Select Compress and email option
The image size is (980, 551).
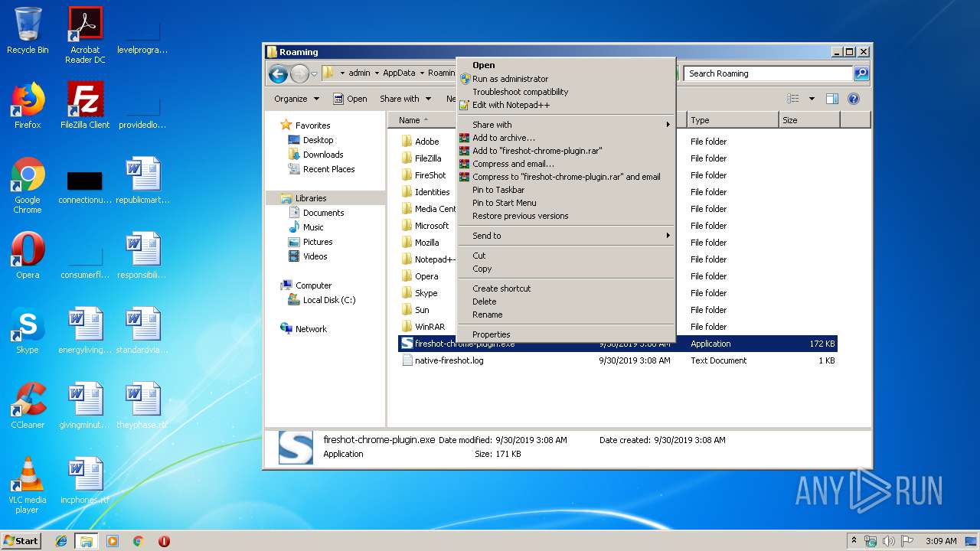[x=566, y=164]
